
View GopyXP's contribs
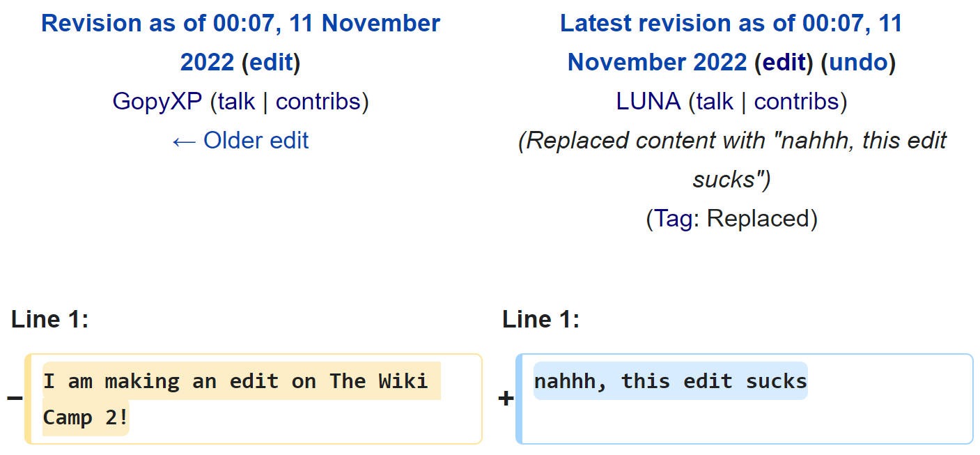(x=318, y=102)
